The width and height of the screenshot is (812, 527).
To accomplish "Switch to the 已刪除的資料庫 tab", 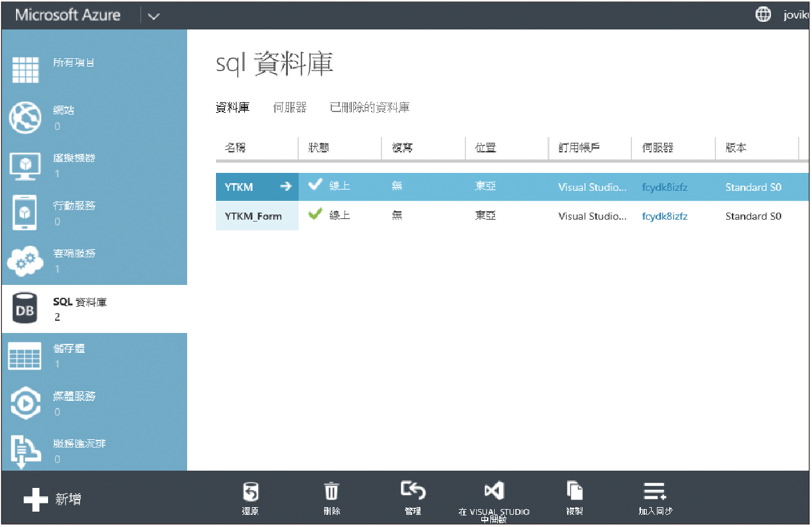I will [x=370, y=108].
